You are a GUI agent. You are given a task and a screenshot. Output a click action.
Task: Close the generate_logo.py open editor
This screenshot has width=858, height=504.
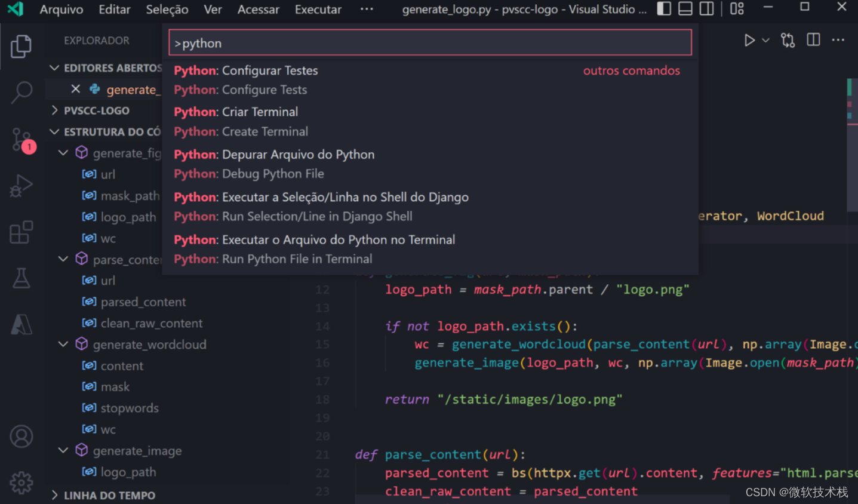tap(75, 89)
